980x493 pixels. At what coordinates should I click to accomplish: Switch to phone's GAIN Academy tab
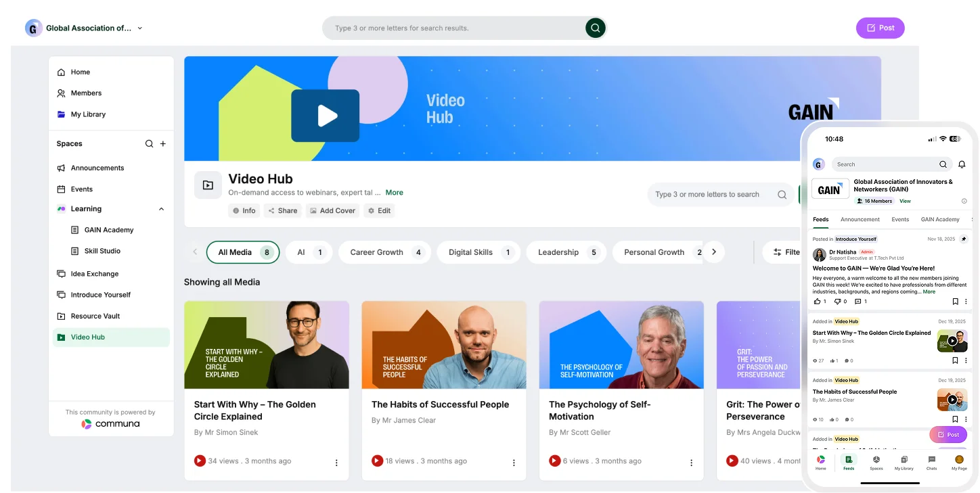point(940,219)
